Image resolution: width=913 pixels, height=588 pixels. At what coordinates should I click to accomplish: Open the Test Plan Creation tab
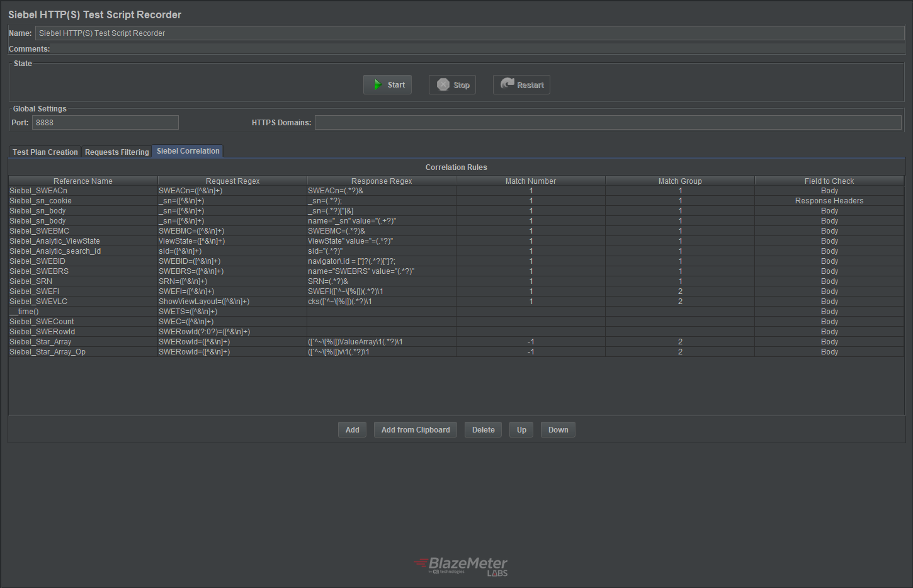45,152
